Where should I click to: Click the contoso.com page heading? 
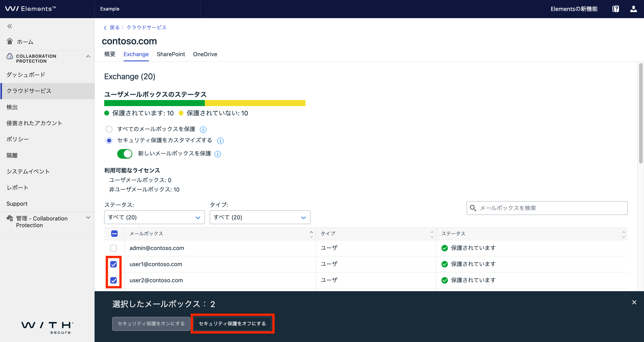pos(129,41)
